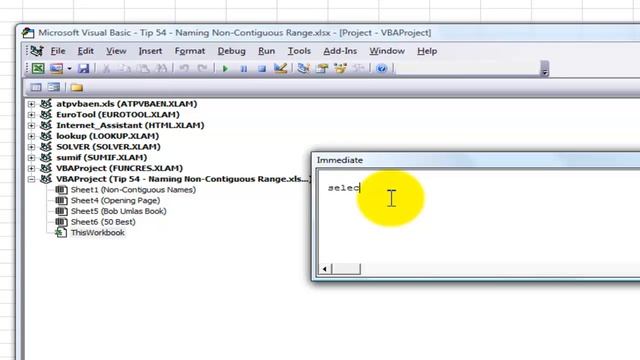Image resolution: width=640 pixels, height=360 pixels.
Task: Expand lookup (LOOKUP.XLAM) project node
Action: 31,136
